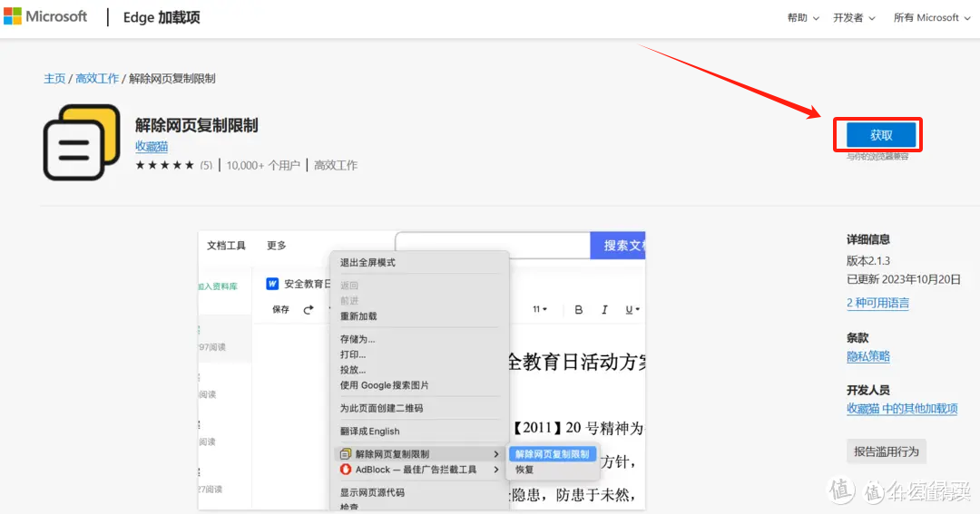Click the extension's yellow copy icon

click(x=82, y=142)
